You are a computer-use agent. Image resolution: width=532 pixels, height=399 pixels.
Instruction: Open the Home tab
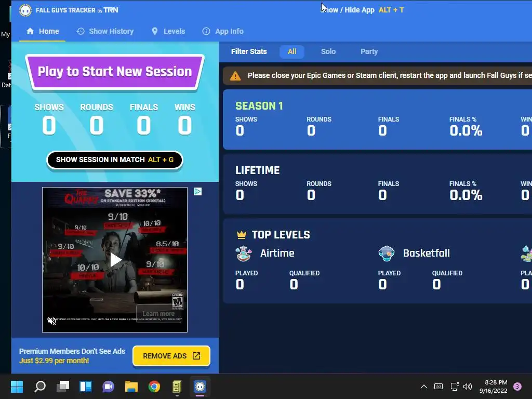coord(43,31)
